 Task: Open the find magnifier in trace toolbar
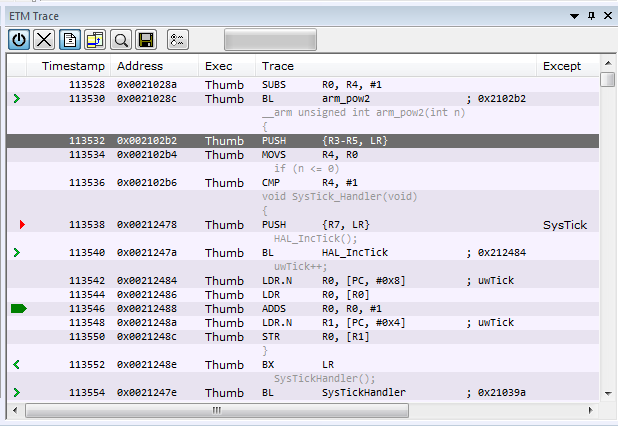[121, 39]
